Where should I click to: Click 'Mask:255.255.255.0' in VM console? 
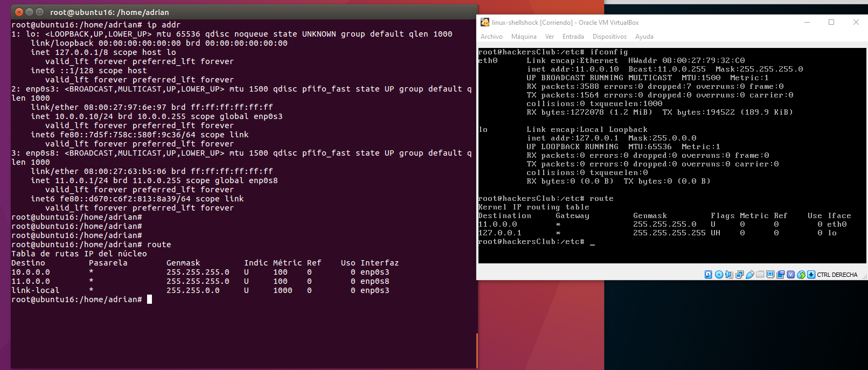click(x=759, y=69)
